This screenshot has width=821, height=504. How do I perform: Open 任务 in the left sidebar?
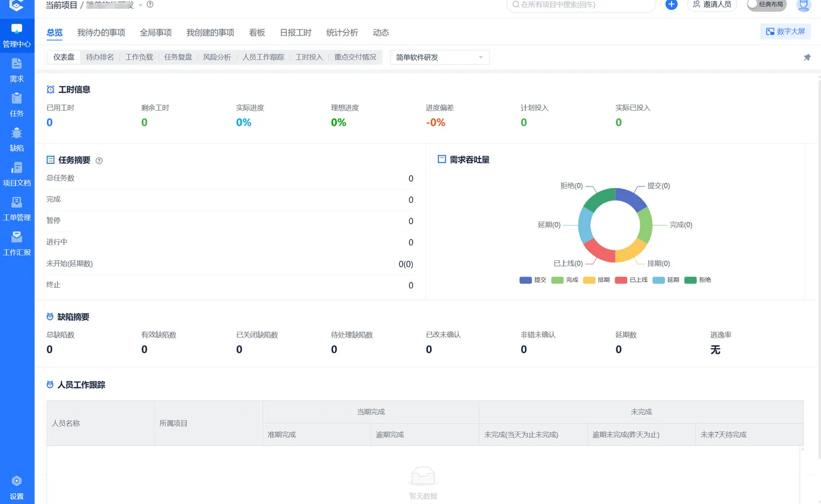click(17, 105)
